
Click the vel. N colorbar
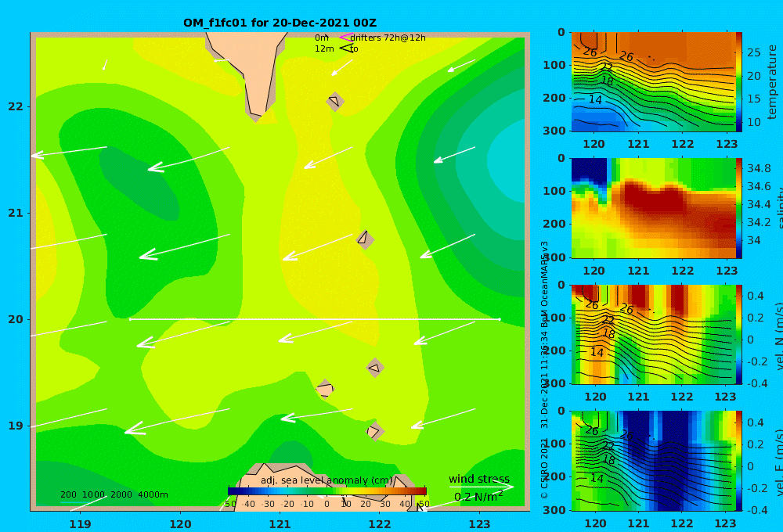pyautogui.click(x=739, y=334)
